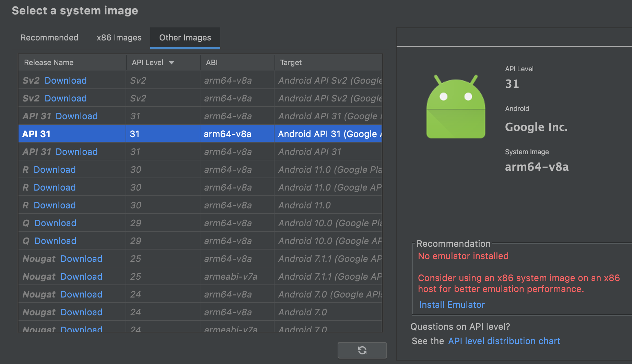The width and height of the screenshot is (632, 364).
Task: Download the API 31 Google image
Action: click(77, 116)
